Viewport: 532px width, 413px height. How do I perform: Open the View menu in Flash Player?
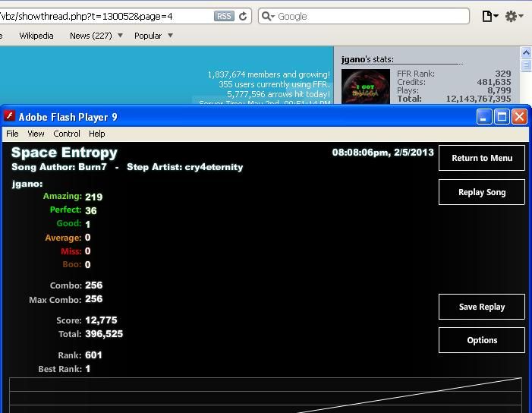36,134
